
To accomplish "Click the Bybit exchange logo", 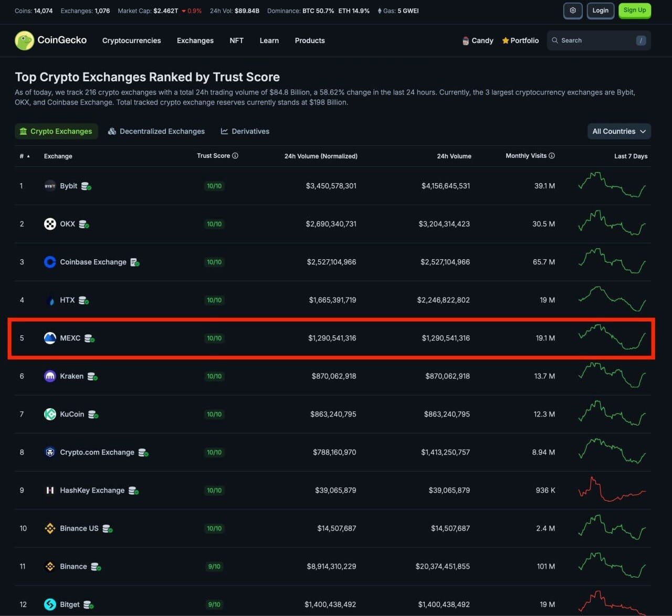I will (x=50, y=186).
